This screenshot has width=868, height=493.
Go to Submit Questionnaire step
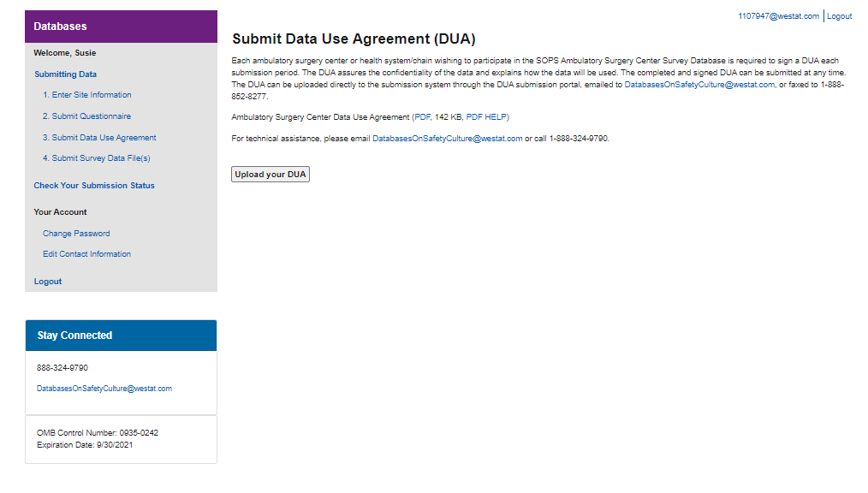pyautogui.click(x=86, y=116)
